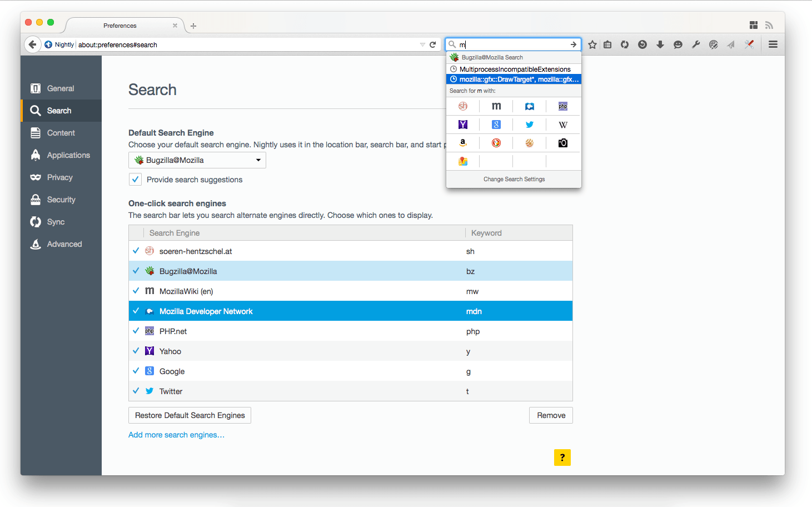
Task: Click the about:preferences#search address field
Action: (x=247, y=44)
